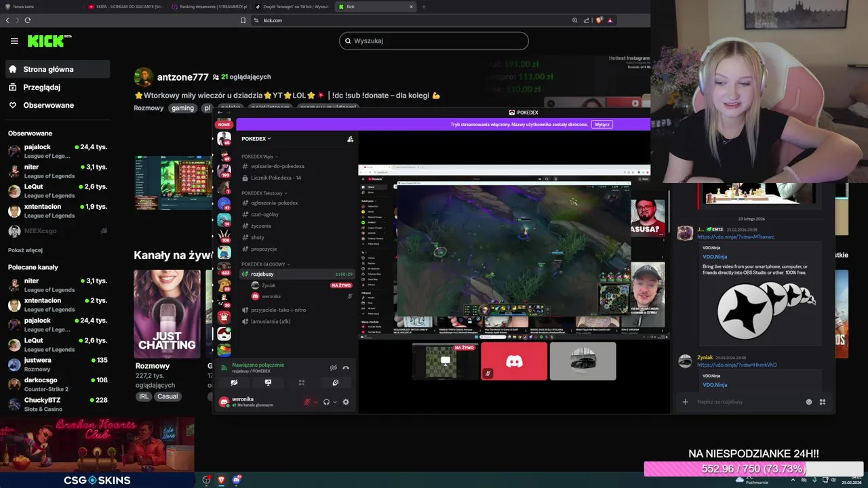Viewport: 868px width, 488px height.
Task: Unmute Discord microphone
Action: coord(307,402)
